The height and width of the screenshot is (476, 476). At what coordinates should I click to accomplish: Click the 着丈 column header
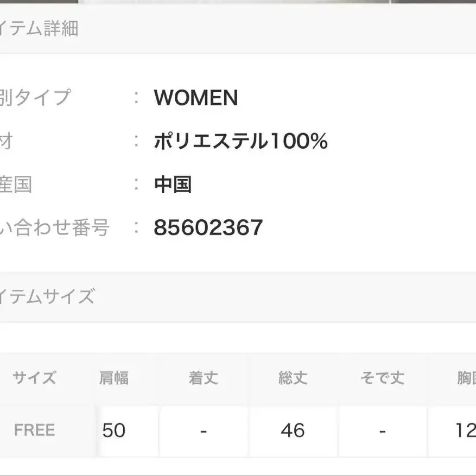click(x=203, y=378)
